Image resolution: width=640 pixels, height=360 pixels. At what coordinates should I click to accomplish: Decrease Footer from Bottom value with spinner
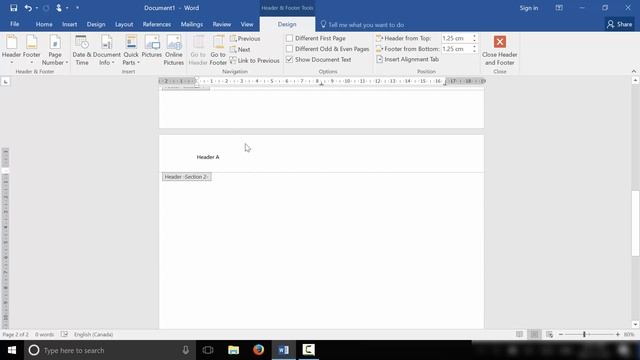point(474,51)
